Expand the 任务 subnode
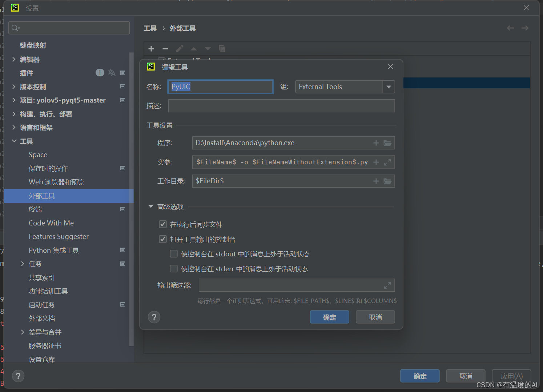The height and width of the screenshot is (392, 543). [x=23, y=264]
